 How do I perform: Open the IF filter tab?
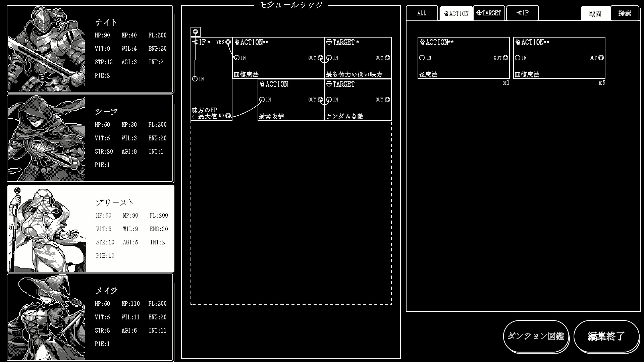pos(522,13)
